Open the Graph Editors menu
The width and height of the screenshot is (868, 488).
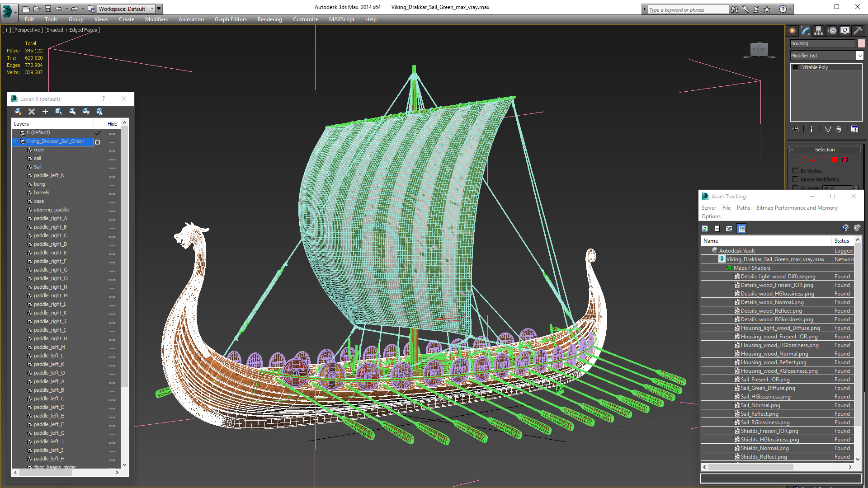click(x=231, y=19)
